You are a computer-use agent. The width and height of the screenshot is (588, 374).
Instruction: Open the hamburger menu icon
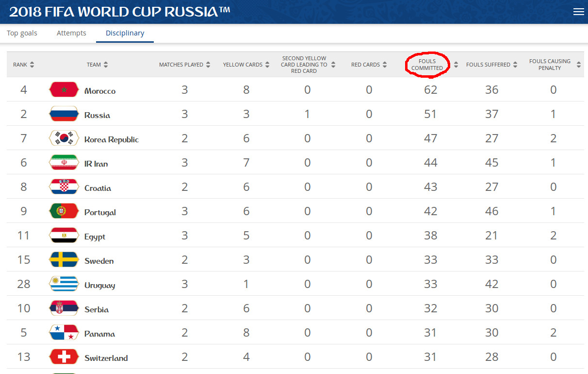(578, 12)
